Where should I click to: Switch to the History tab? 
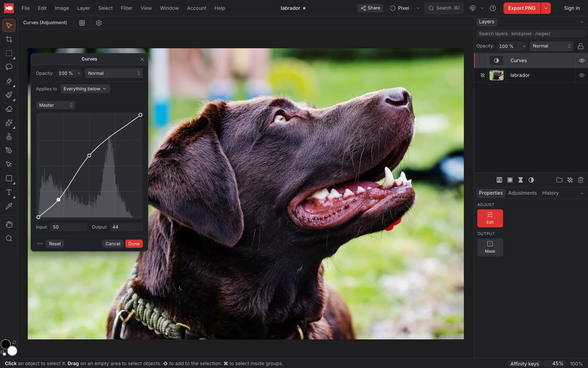click(x=550, y=193)
